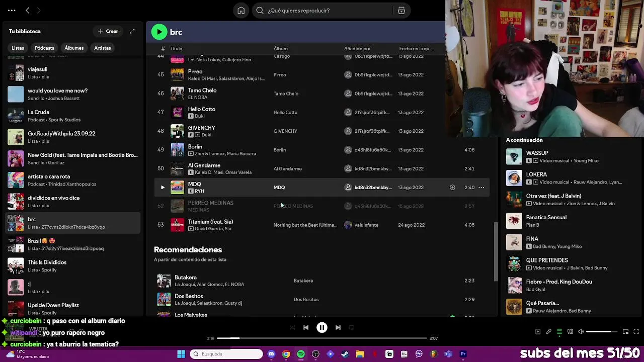The width and height of the screenshot is (644, 362).
Task: Sort by Fecha column header
Action: pos(416,49)
